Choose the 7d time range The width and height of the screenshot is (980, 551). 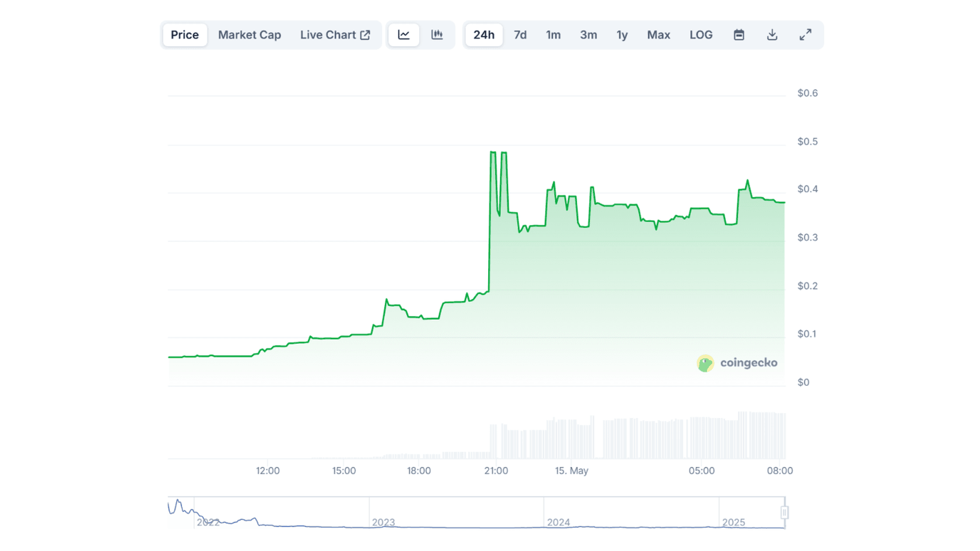click(x=520, y=35)
